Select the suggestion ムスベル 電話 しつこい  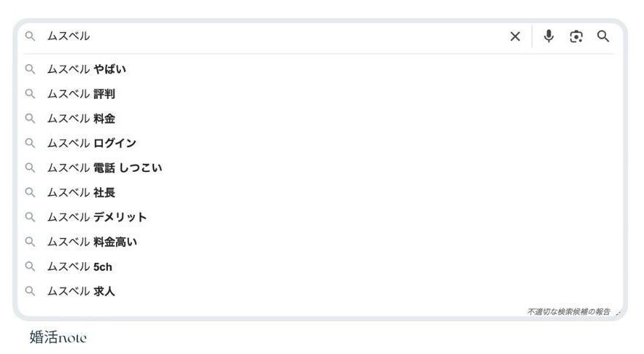click(320, 168)
